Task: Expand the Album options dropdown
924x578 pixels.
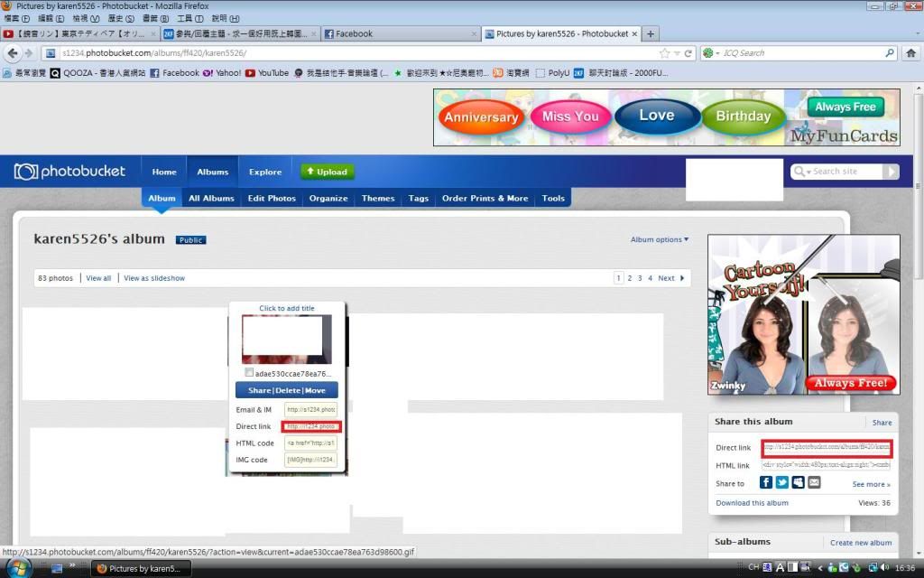Action: point(660,239)
